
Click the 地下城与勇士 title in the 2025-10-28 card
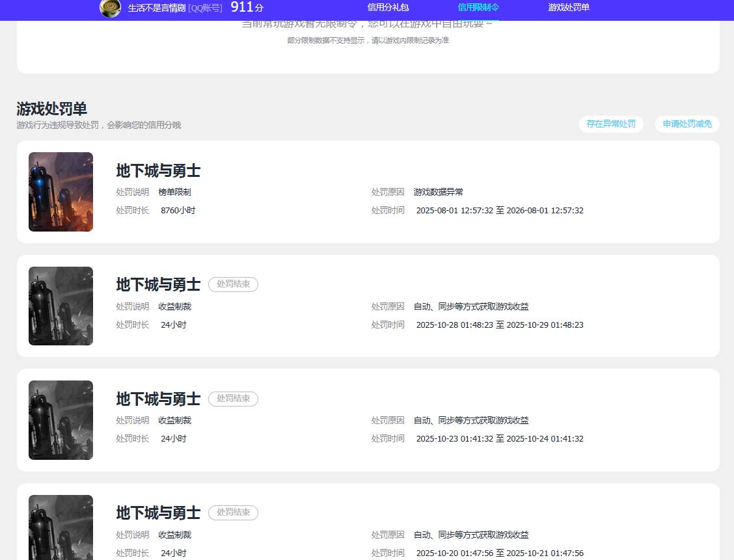coord(158,284)
